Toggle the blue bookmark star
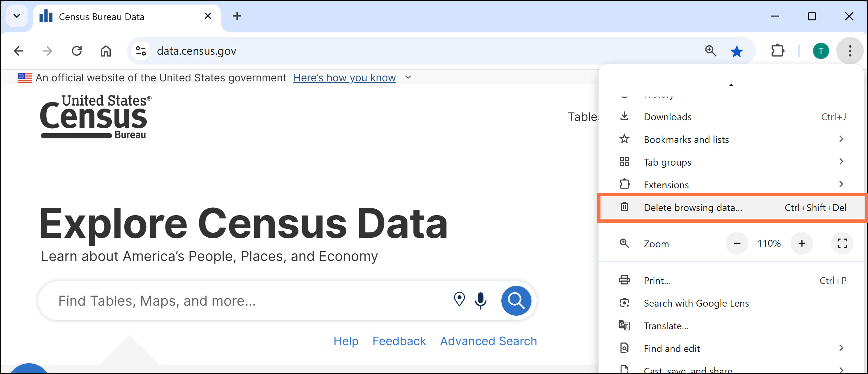The width and height of the screenshot is (868, 374). tap(737, 51)
